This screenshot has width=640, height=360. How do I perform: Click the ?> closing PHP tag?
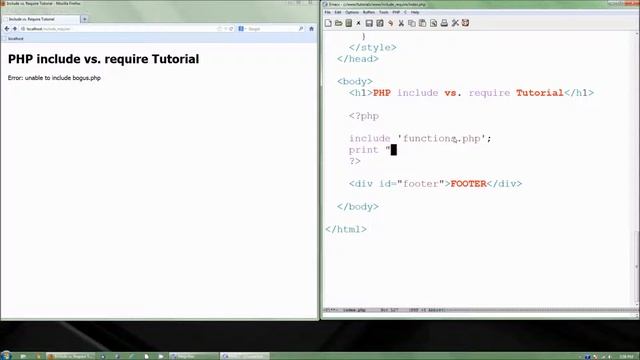tap(355, 162)
